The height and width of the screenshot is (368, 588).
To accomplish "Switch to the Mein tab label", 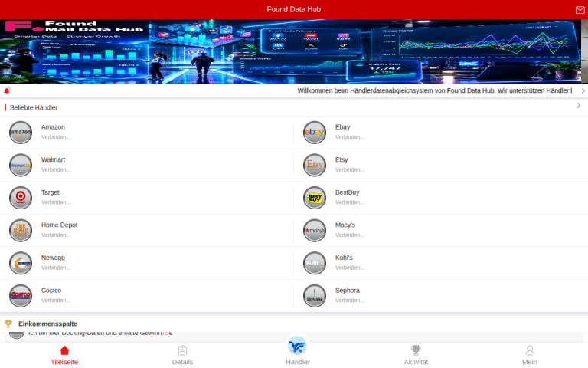I will coord(530,362).
